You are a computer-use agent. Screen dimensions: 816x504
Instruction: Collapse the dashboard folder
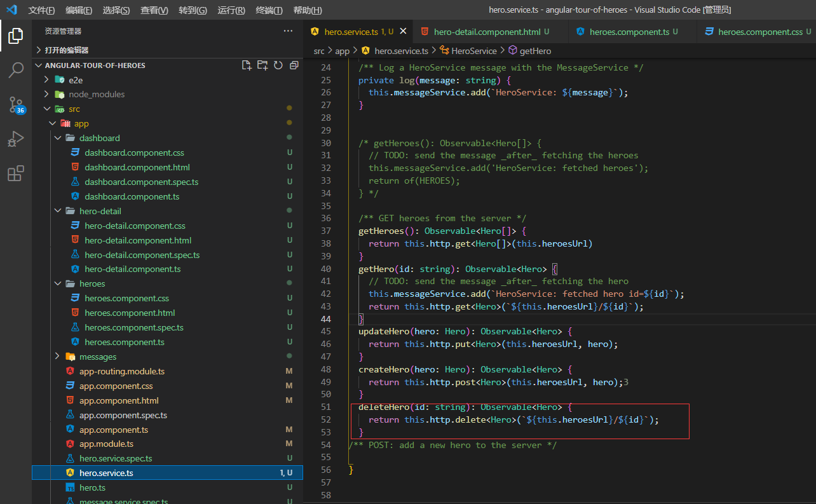tap(58, 138)
